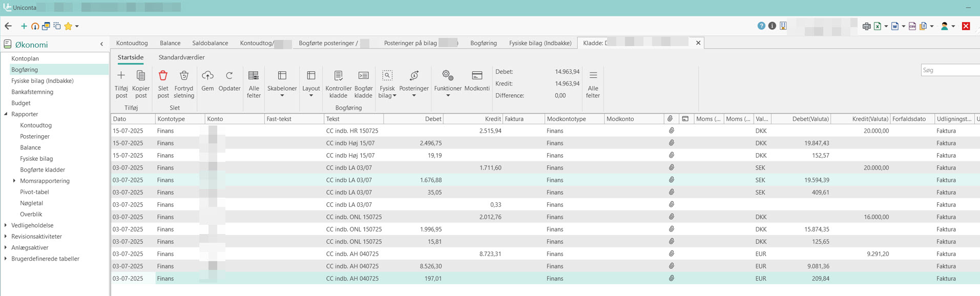Open dropdown arrow next to favorites star
Image resolution: width=980 pixels, height=296 pixels.
click(x=77, y=26)
